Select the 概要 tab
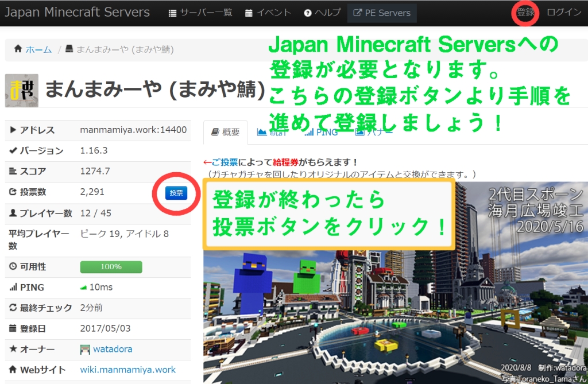Image resolution: width=588 pixels, height=384 pixels. [225, 132]
